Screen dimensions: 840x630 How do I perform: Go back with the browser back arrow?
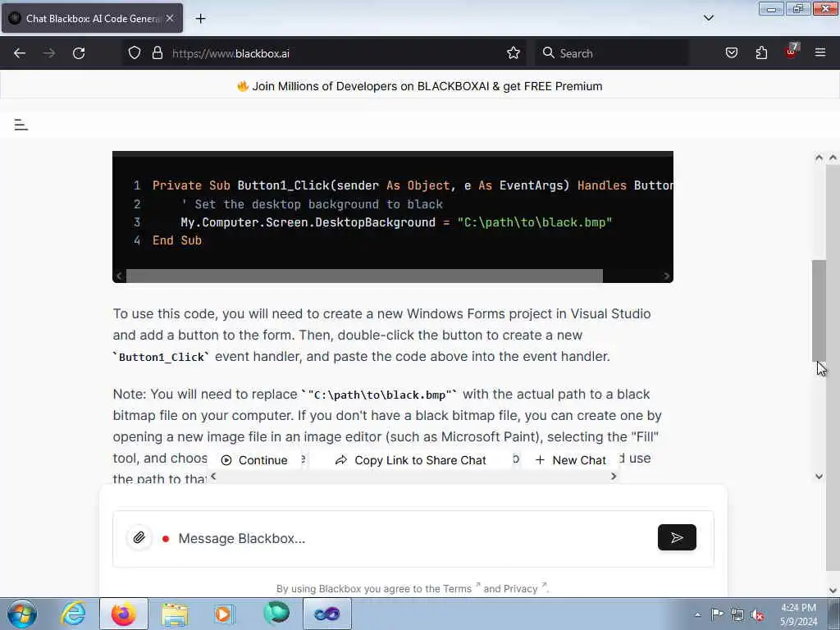coord(20,53)
